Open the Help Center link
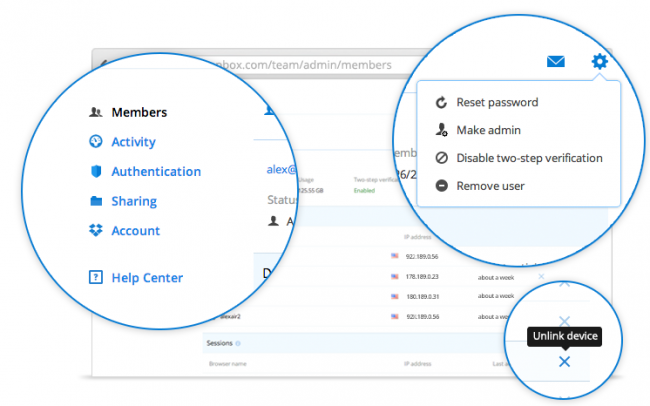This screenshot has width=650, height=406. point(147,278)
